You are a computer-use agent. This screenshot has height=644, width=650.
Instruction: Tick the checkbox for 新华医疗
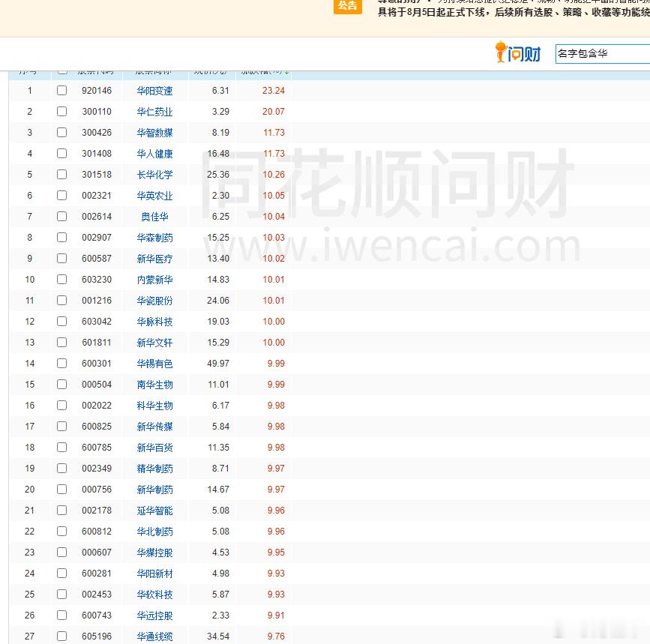pyautogui.click(x=61, y=259)
